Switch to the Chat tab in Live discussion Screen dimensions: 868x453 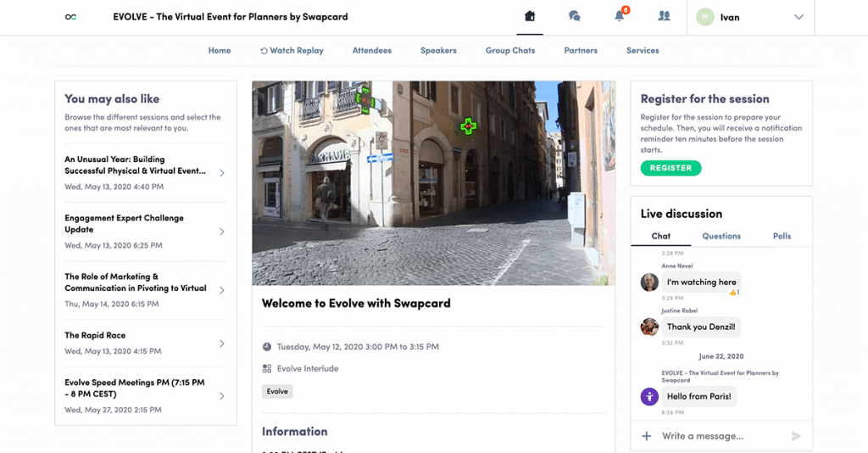661,236
